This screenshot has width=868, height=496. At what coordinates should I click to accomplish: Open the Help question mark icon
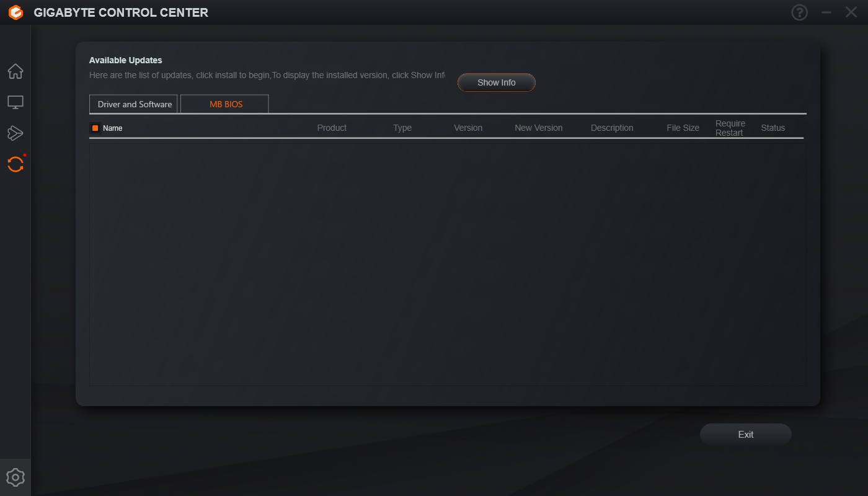tap(800, 12)
